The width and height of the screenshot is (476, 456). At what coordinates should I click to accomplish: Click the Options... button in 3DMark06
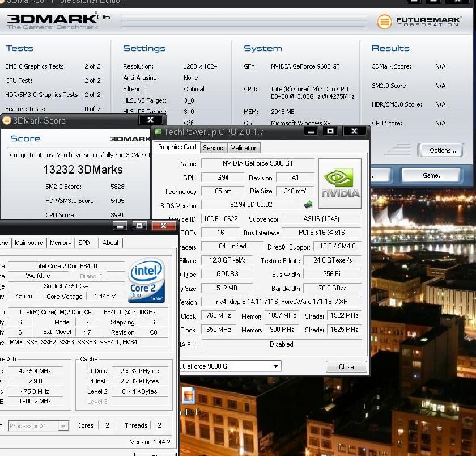(443, 150)
